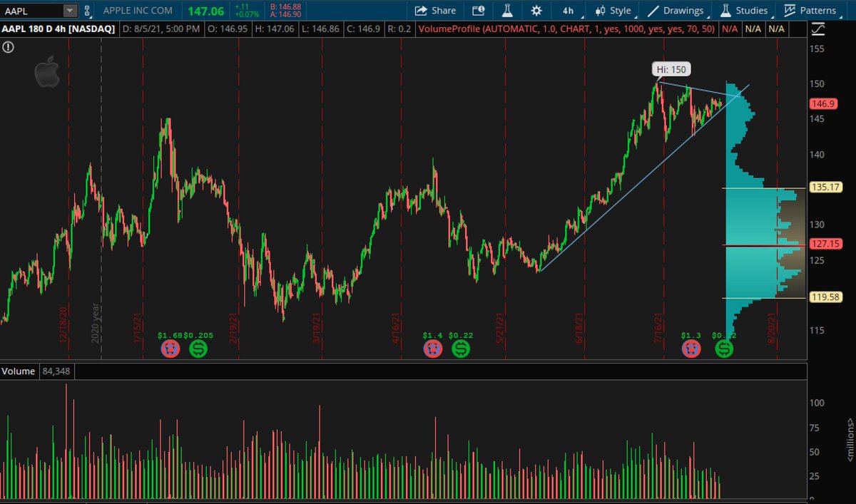Click the Hi: 150 price bubble
Screen dimensions: 856x504
[x=671, y=69]
